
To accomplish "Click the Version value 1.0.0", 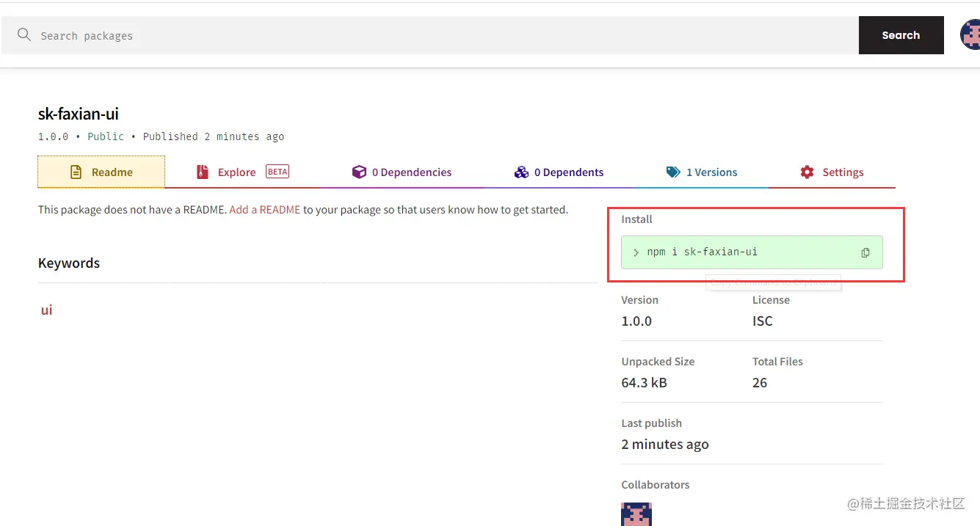I will point(636,321).
